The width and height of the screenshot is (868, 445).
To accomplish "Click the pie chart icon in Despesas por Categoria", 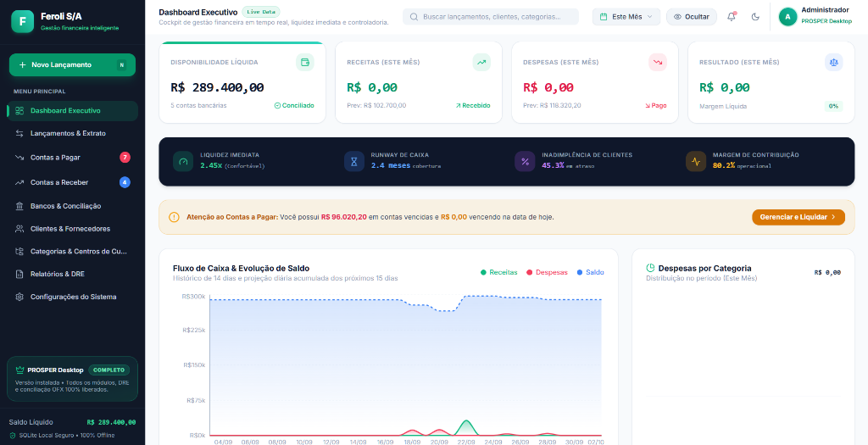I will click(650, 268).
